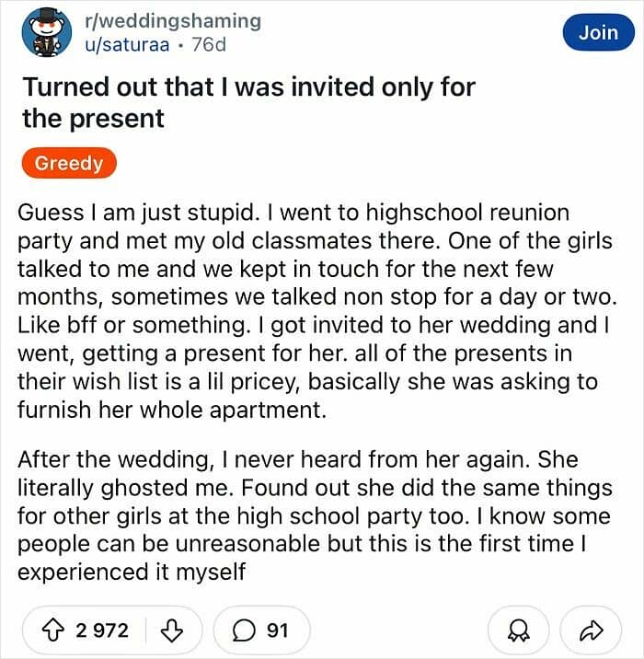Viewport: 644px width, 659px height.
Task: Downvote the post with the down arrow
Action: tap(172, 630)
